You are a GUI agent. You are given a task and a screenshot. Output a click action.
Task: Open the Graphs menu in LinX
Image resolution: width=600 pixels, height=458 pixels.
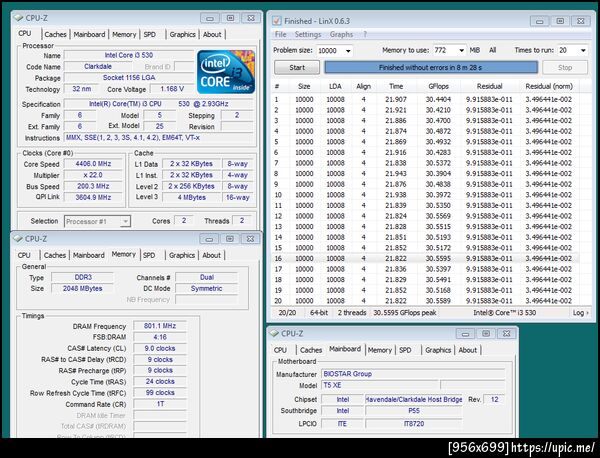coord(341,34)
